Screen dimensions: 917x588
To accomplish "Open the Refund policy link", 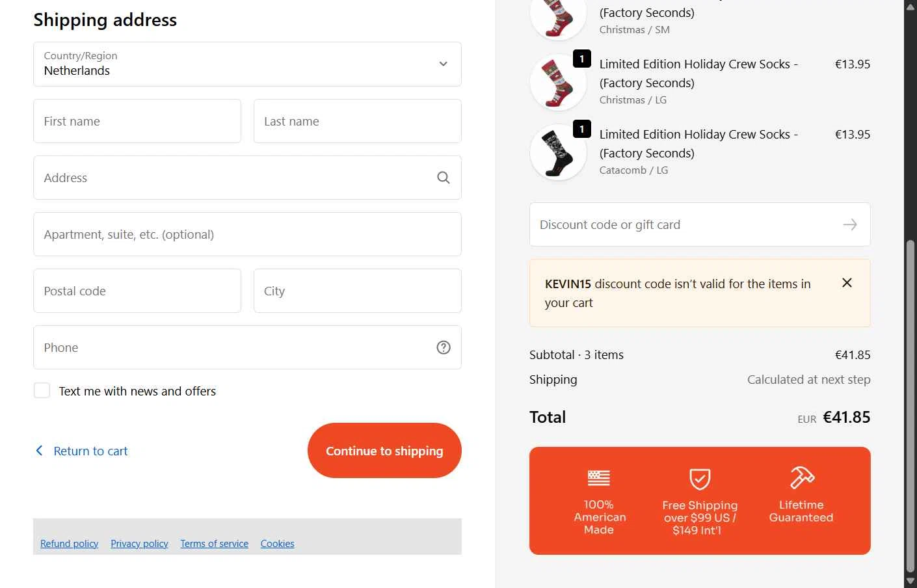I will pyautogui.click(x=69, y=544).
